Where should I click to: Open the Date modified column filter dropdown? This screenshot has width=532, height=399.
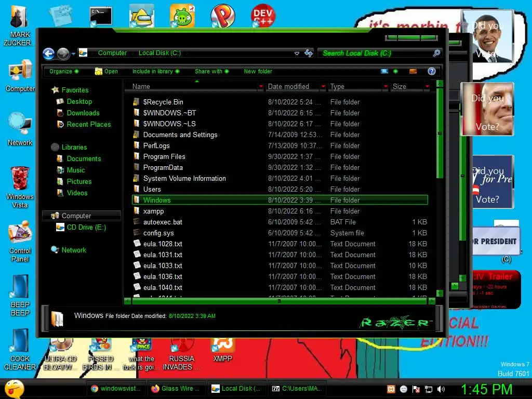[x=323, y=87]
